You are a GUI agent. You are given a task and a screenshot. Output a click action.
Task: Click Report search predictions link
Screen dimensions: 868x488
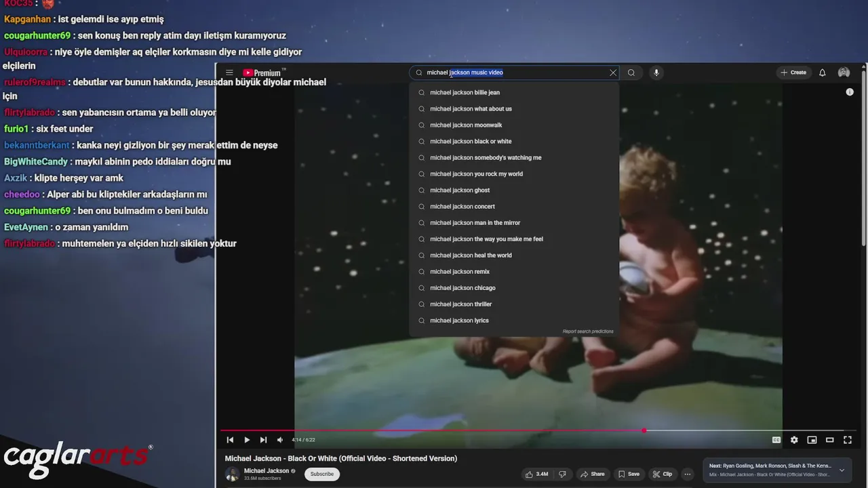click(x=588, y=331)
